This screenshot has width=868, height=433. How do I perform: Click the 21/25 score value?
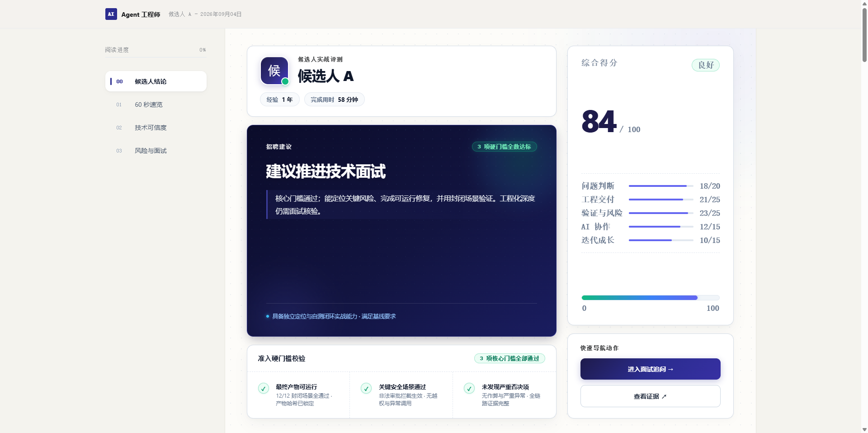coord(710,200)
